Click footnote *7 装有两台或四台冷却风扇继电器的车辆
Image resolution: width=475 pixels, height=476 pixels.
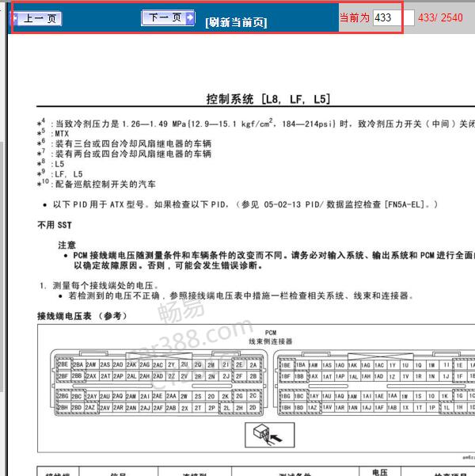124,154
